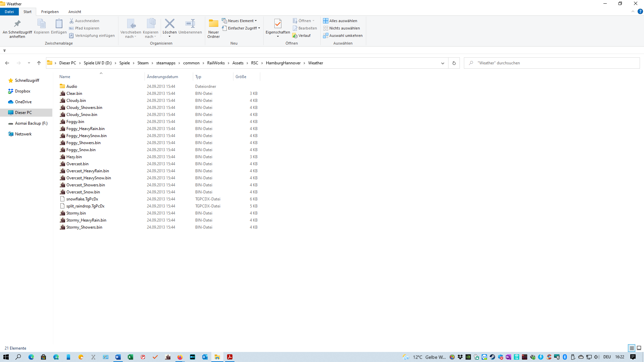Collapse the ribbon with chevron
The height and width of the screenshot is (362, 644).
[x=633, y=12]
